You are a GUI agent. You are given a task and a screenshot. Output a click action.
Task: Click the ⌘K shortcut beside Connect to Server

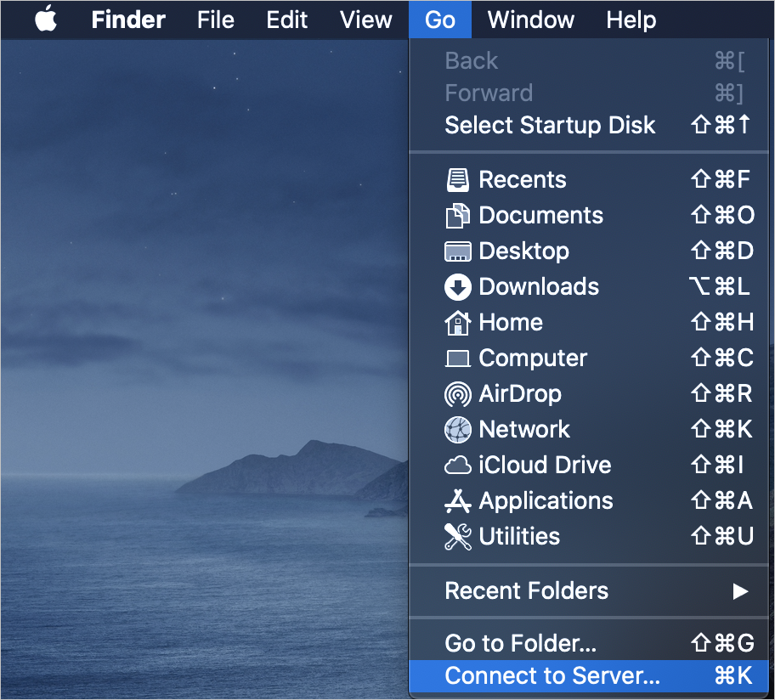point(733,676)
